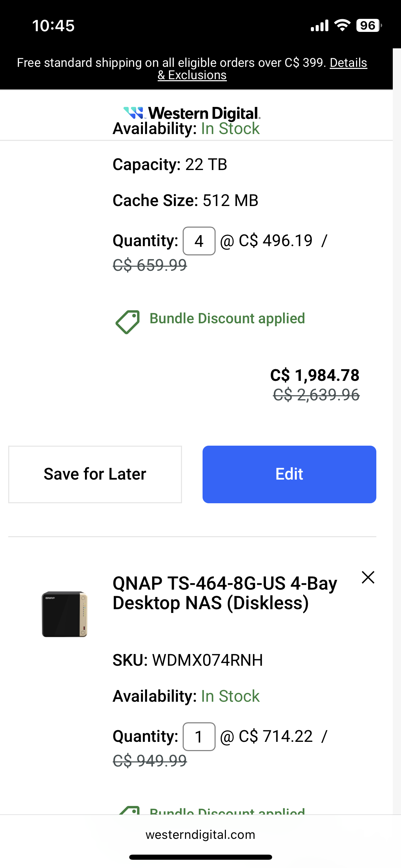Tap the Western Digital logo
This screenshot has width=401, height=868.
[x=192, y=113]
